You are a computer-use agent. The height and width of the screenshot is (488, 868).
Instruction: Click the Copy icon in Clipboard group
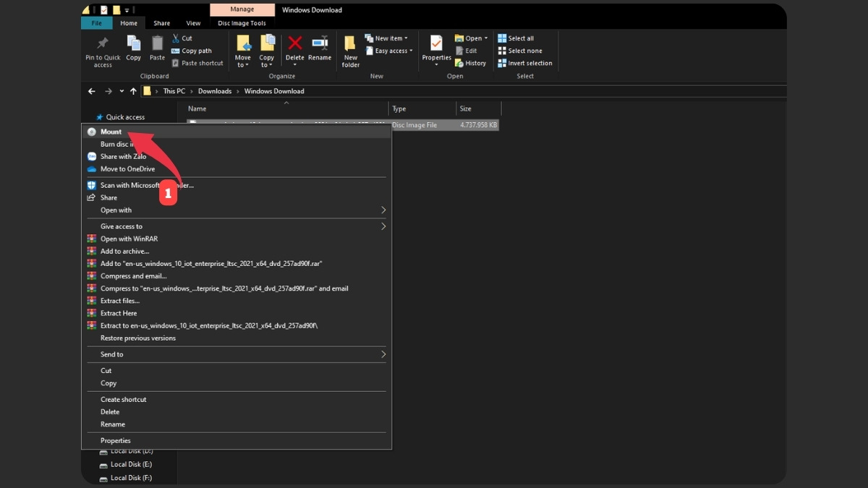(x=134, y=44)
